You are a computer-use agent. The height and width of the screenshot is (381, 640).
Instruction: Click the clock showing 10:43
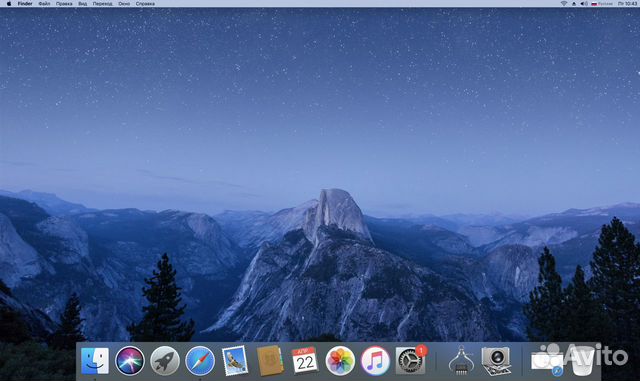[x=627, y=4]
